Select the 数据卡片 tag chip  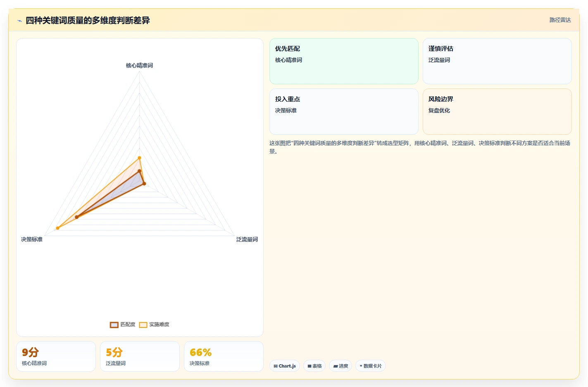click(x=371, y=366)
